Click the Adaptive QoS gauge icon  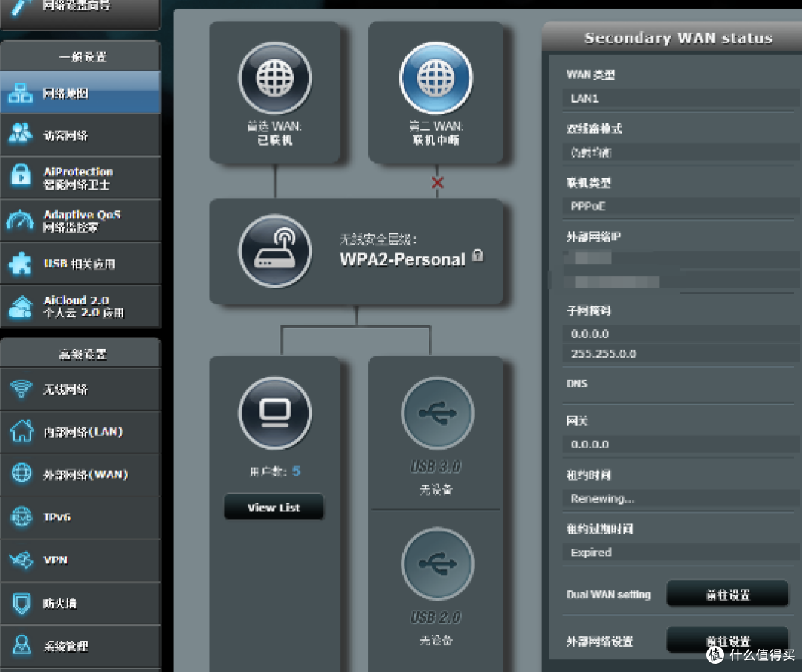click(20, 220)
